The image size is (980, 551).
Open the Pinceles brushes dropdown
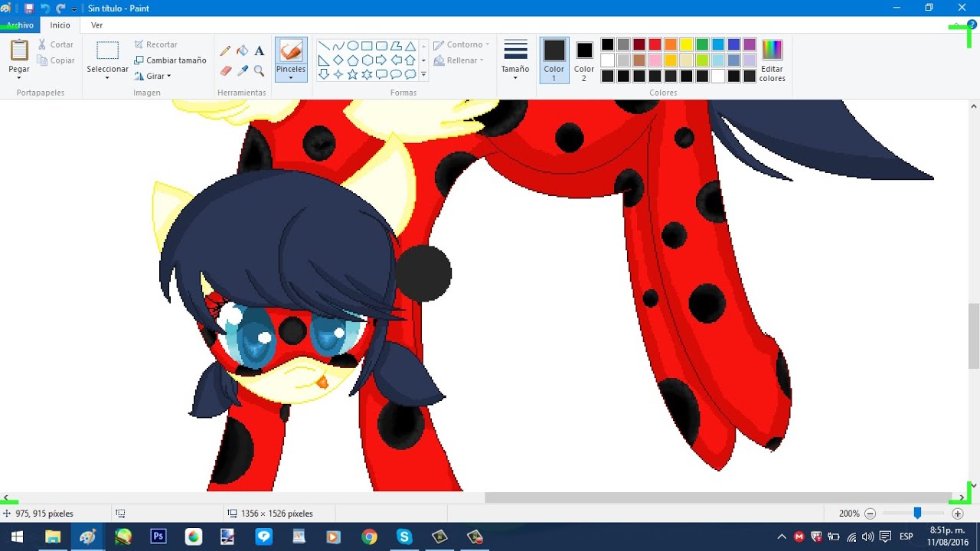(x=291, y=77)
